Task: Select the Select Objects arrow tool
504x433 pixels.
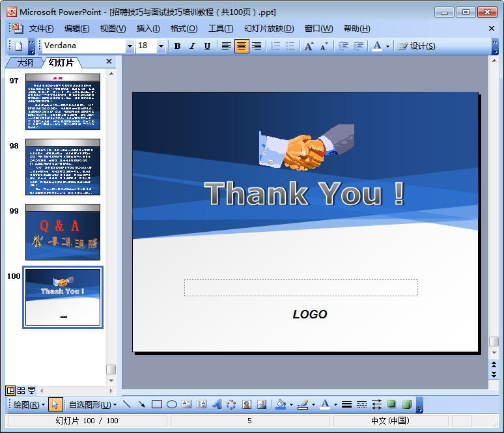Action: point(55,404)
